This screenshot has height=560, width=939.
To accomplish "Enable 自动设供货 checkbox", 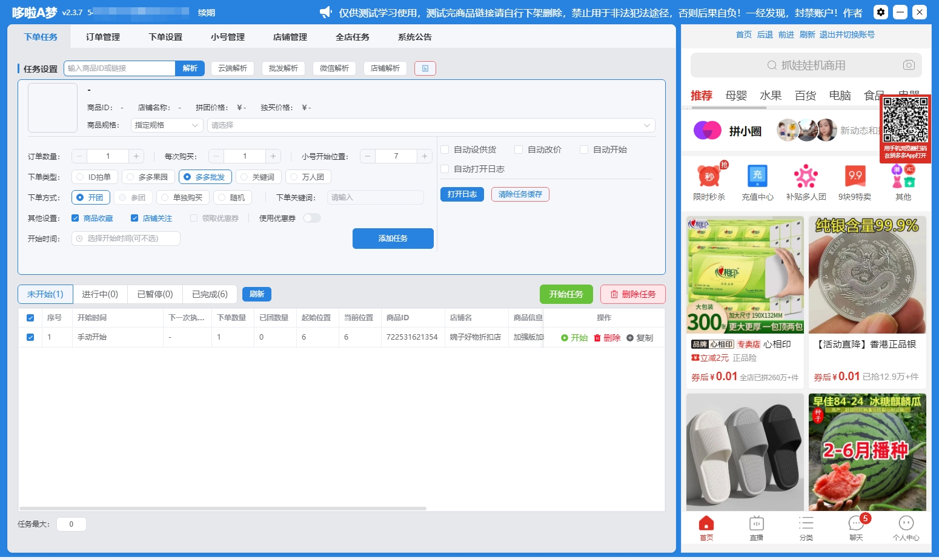I will pos(445,150).
